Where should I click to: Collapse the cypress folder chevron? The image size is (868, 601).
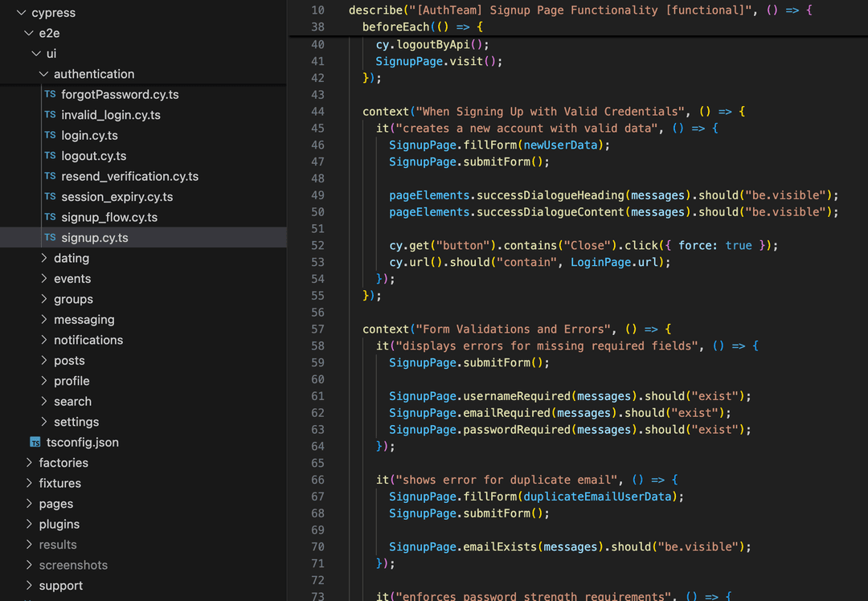(22, 12)
